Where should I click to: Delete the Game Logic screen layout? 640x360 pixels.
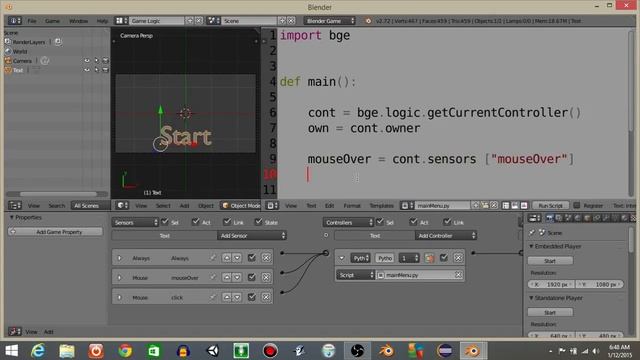199,20
